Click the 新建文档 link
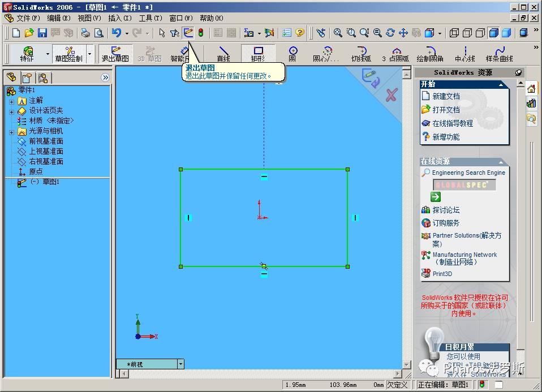The height and width of the screenshot is (392, 542). pyautogui.click(x=446, y=96)
